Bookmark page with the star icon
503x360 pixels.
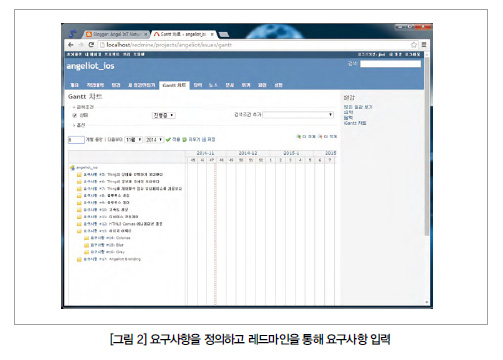[x=414, y=45]
